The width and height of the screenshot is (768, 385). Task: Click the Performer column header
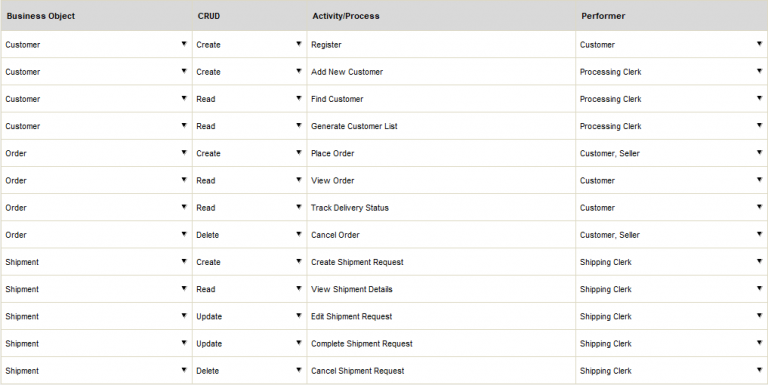click(603, 16)
